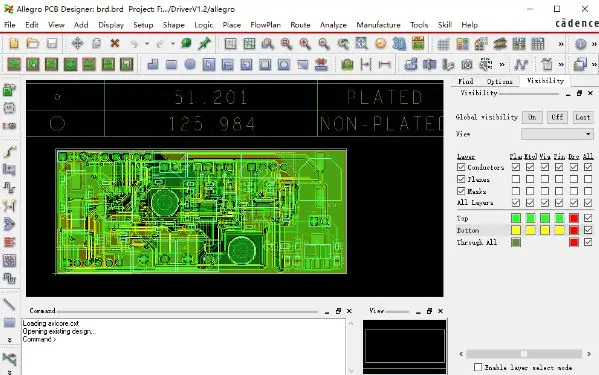
Task: Click the Save disk icon
Action: pos(52,44)
